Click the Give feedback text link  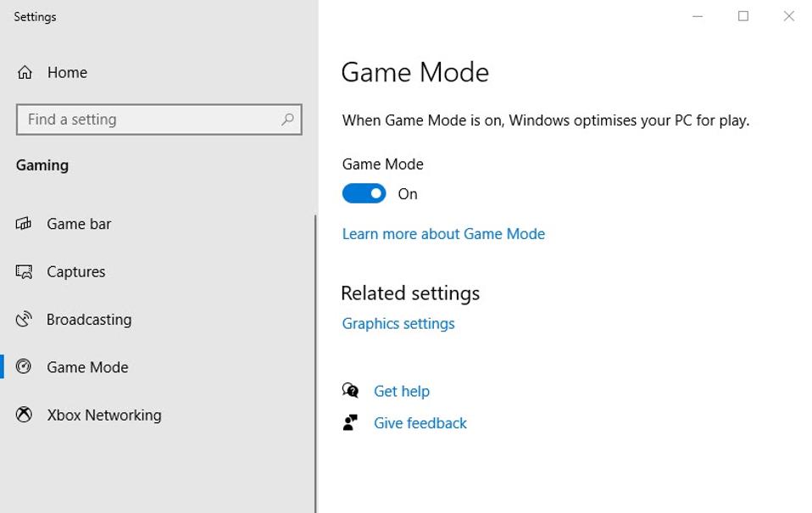point(420,423)
